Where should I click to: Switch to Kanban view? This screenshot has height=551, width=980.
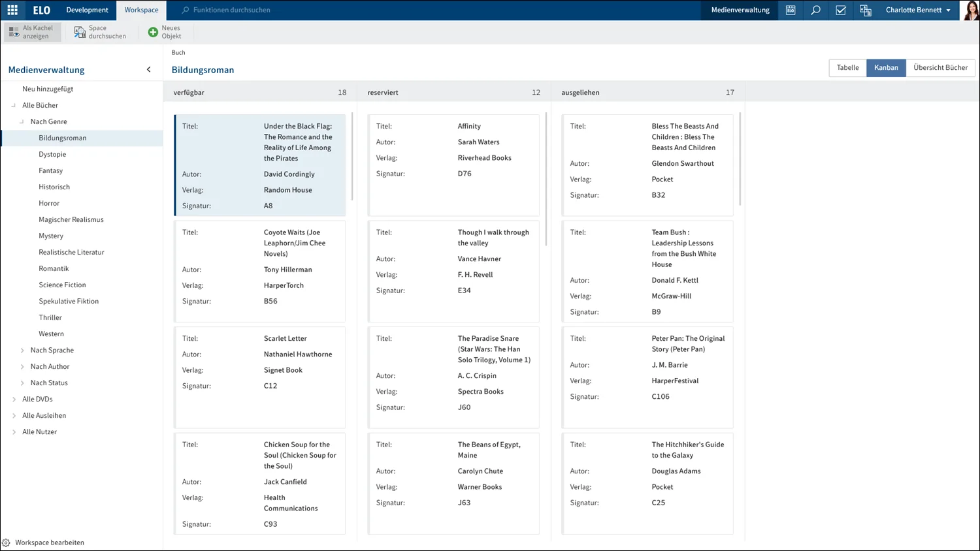886,68
